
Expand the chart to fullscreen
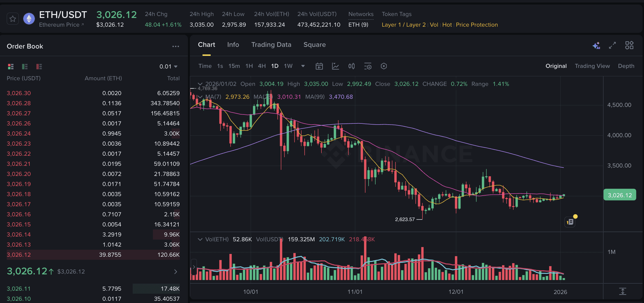(613, 45)
